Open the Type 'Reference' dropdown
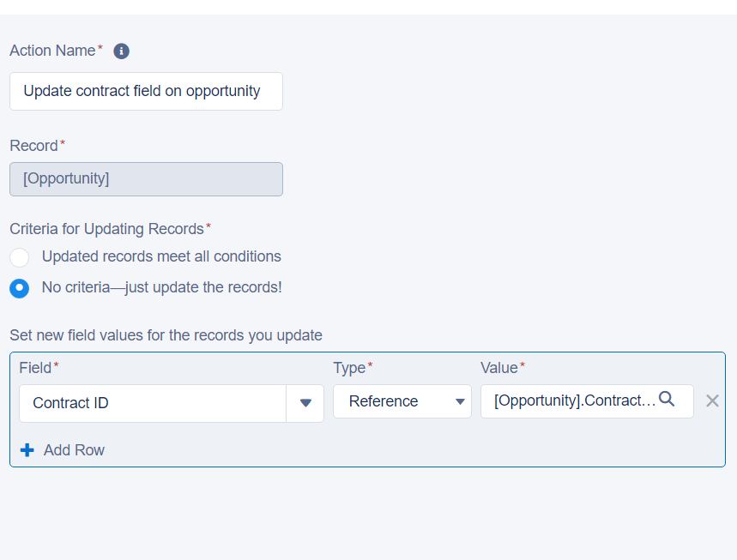The height and width of the screenshot is (560, 737). coord(402,401)
